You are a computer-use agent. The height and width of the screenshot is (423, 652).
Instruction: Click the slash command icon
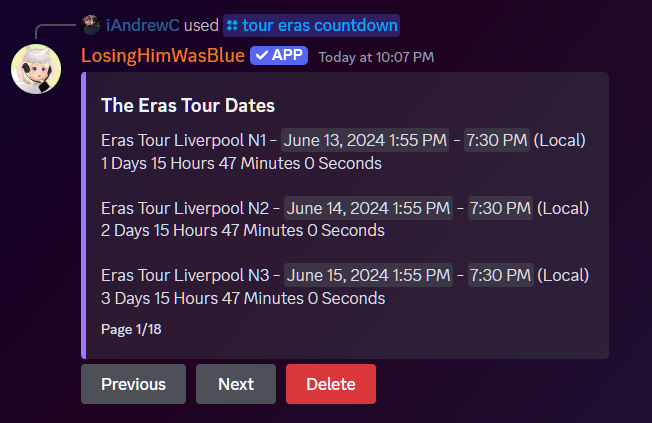232,26
